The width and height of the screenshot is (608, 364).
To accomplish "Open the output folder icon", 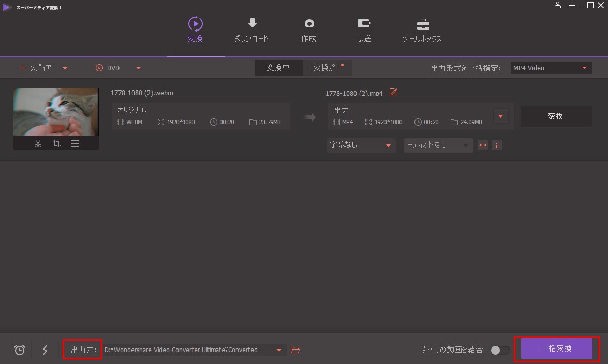I will [x=295, y=350].
